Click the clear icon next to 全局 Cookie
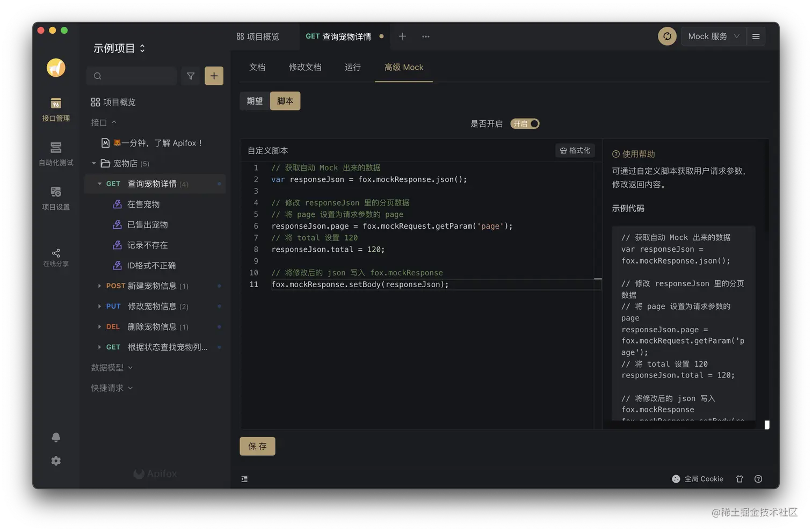This screenshot has height=532, width=812. 740,478
